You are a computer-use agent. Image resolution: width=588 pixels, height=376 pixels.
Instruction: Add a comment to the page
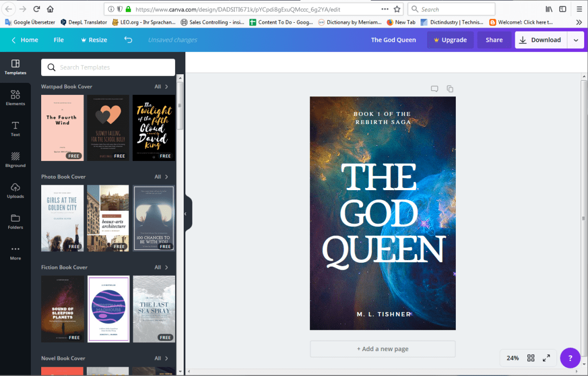click(x=434, y=88)
